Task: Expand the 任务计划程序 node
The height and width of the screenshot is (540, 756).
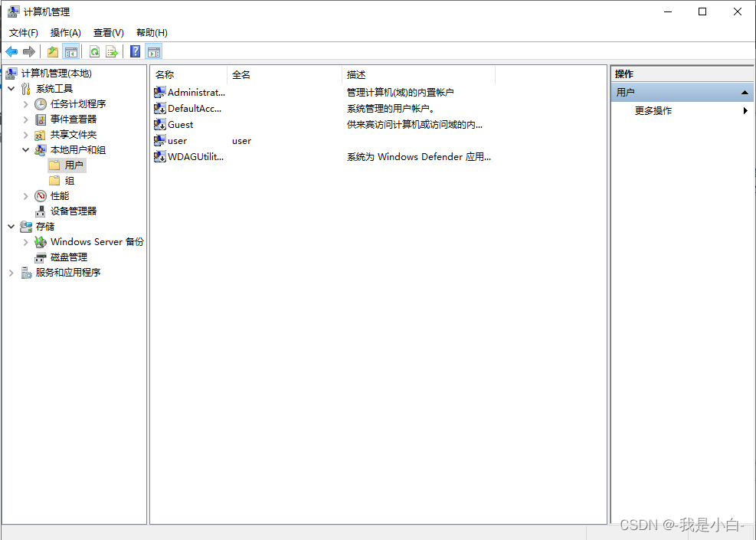Action: click(x=25, y=104)
